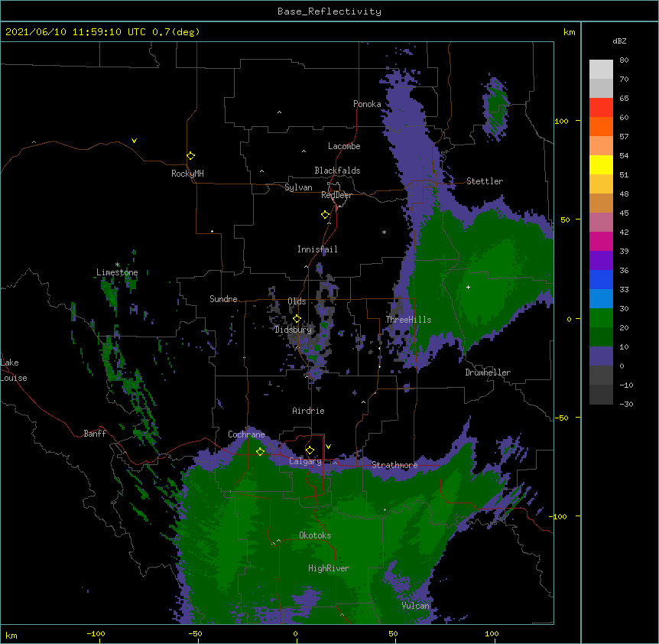Click the 0 km horizontal axis tick label

[x=295, y=633]
